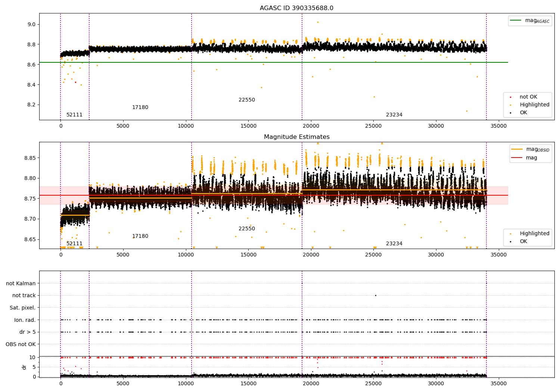This screenshot has width=560, height=392.
Task: Click the red line sample beside 'mag' legend entry
Action: coord(517,158)
